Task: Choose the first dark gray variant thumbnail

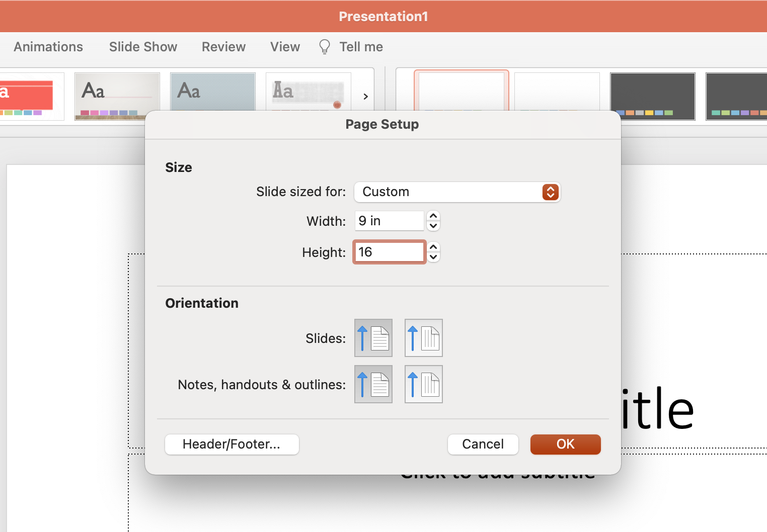Action: pos(653,96)
